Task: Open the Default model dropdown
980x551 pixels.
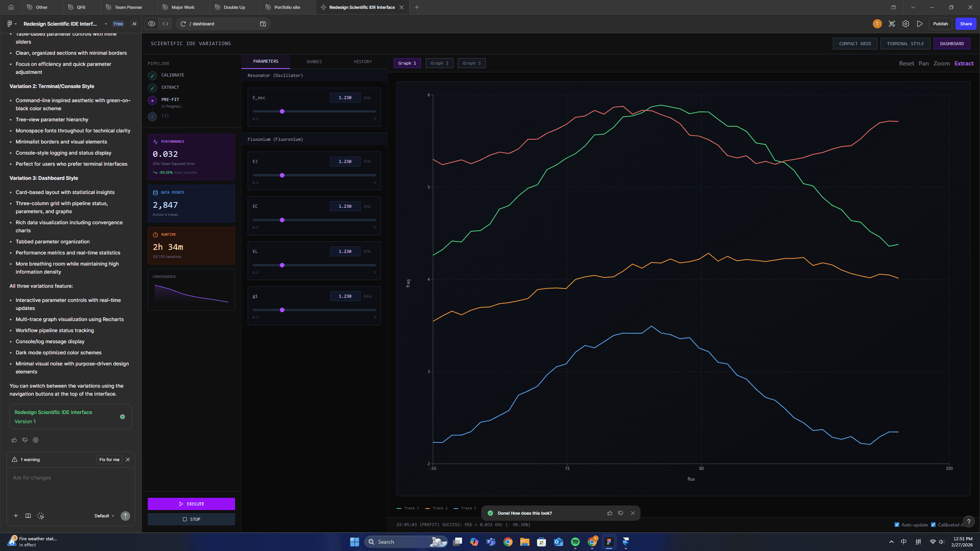Action: (104, 516)
